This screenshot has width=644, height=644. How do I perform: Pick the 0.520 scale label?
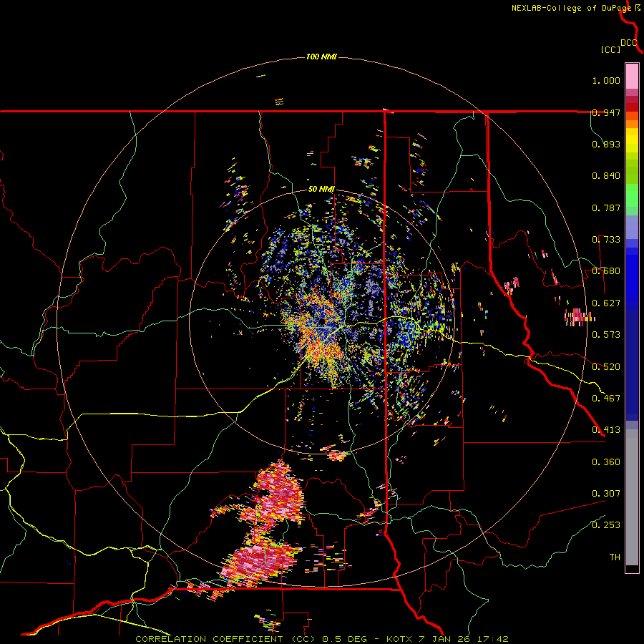tap(606, 367)
